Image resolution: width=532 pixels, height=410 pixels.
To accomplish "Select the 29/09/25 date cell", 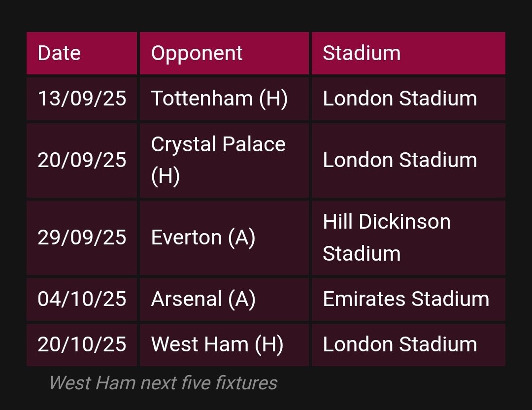I will point(82,238).
